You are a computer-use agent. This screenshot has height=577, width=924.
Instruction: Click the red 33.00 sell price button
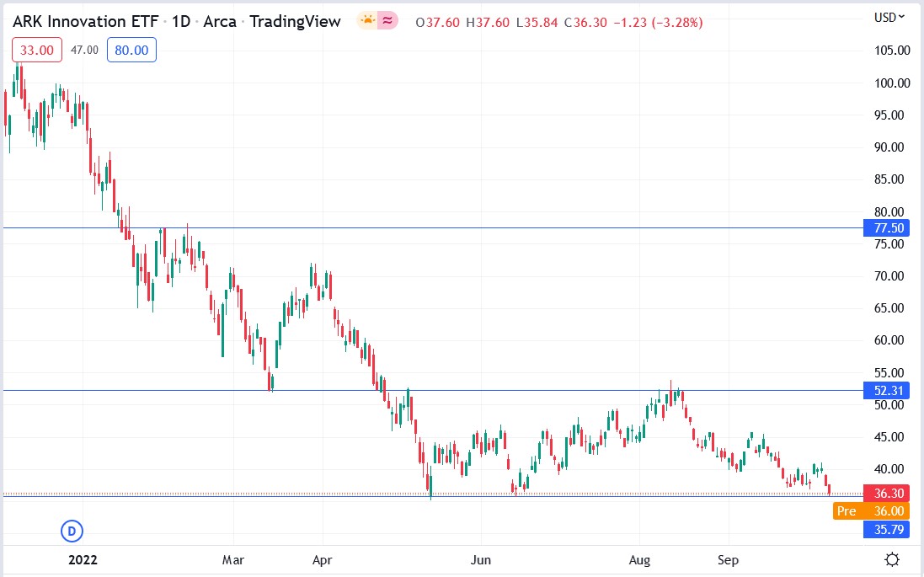point(36,51)
